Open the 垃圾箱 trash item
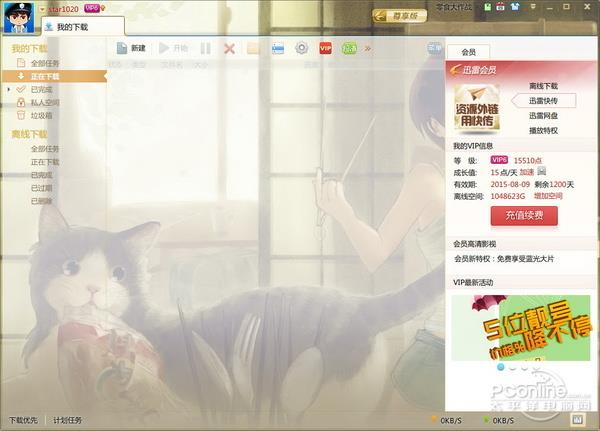 [x=41, y=115]
